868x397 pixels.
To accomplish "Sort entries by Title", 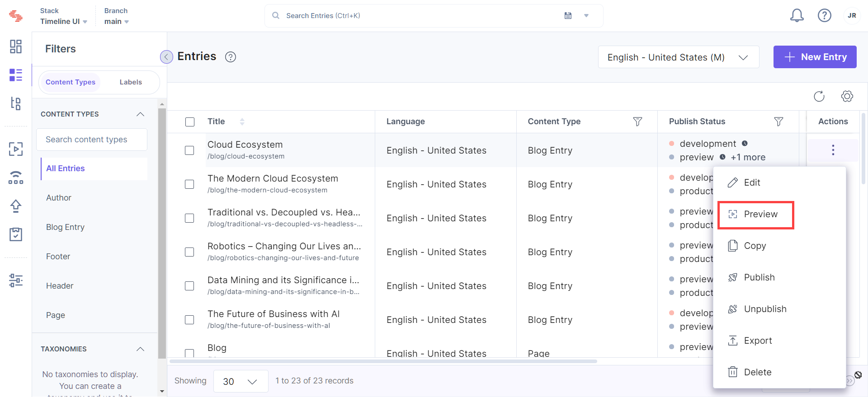I will (x=242, y=121).
